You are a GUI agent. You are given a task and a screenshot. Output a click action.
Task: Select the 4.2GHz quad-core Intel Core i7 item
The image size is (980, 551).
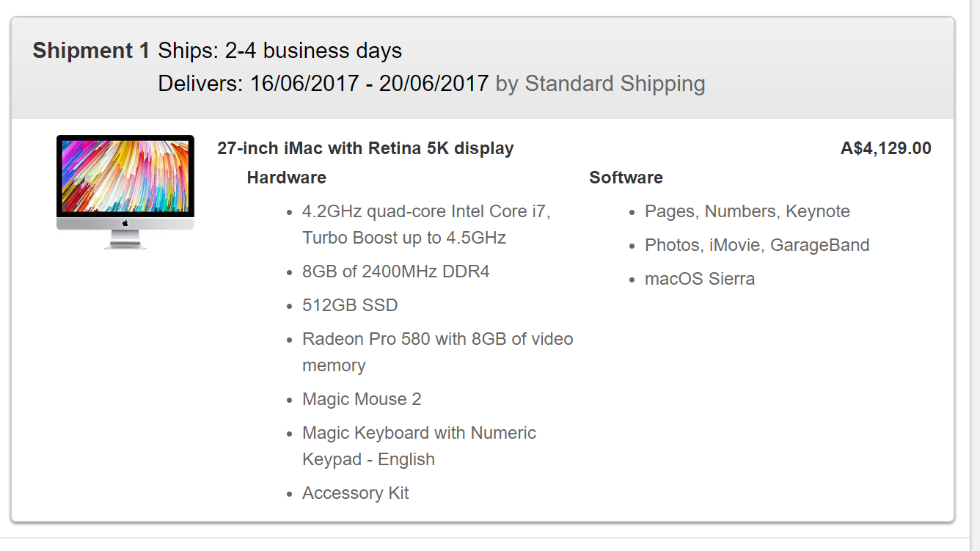pos(426,211)
